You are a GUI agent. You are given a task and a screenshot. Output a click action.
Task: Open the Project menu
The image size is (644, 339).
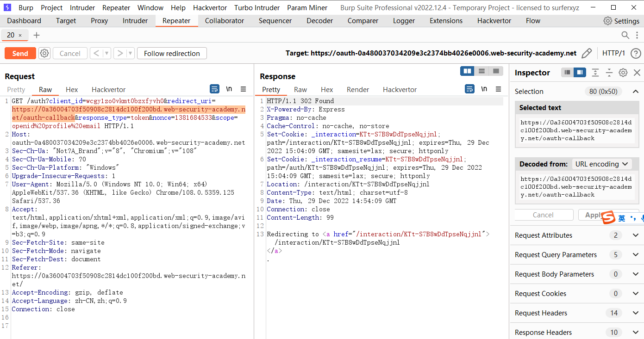pos(52,7)
